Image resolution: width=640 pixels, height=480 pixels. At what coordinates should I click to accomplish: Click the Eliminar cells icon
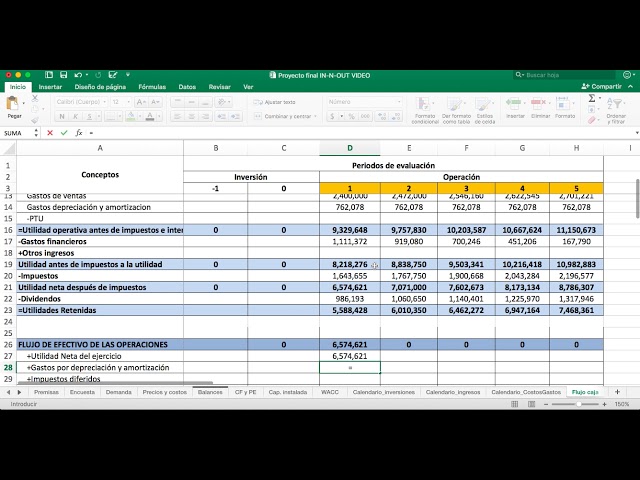[x=539, y=103]
